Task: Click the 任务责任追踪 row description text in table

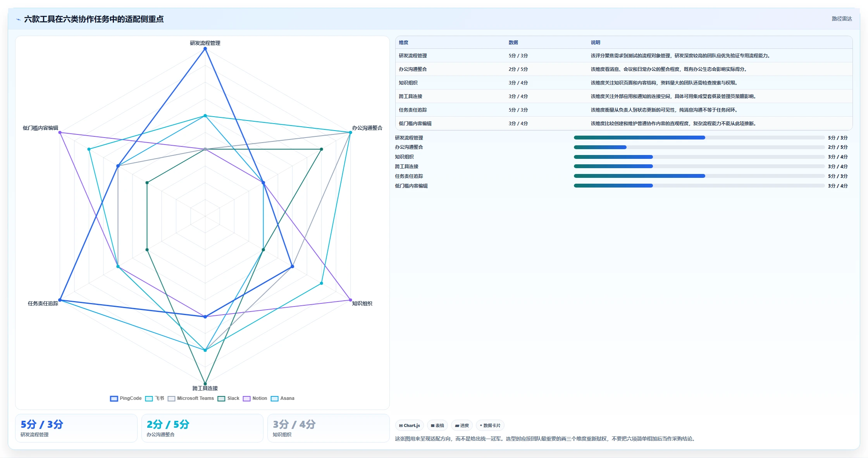Action: pyautogui.click(x=665, y=110)
